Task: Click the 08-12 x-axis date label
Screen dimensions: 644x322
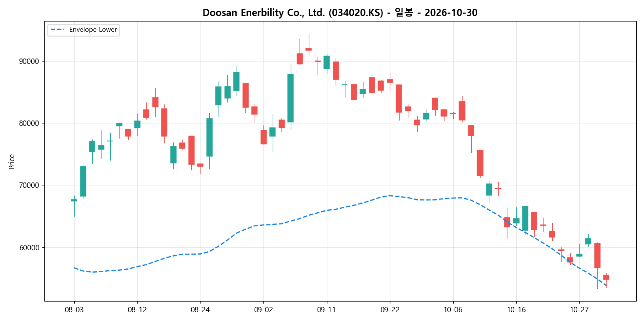Action: pyautogui.click(x=137, y=309)
